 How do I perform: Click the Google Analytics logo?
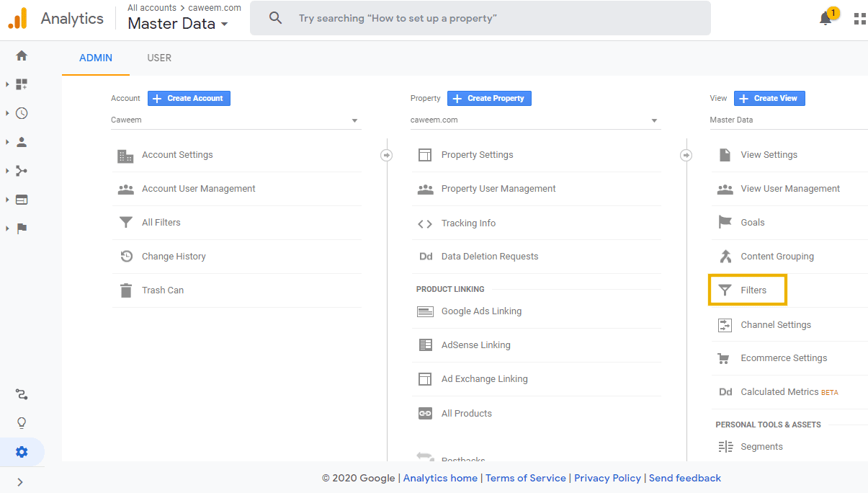pyautogui.click(x=18, y=18)
